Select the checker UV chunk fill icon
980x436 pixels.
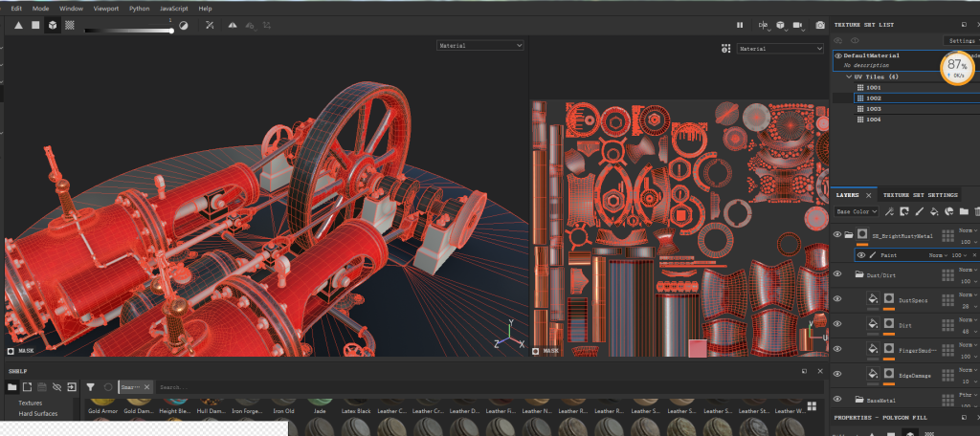(x=70, y=26)
